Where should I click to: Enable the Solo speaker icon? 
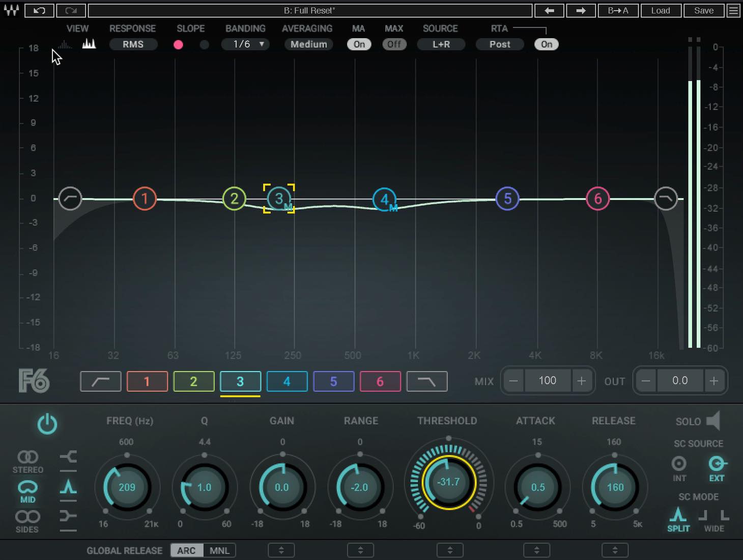tap(714, 421)
